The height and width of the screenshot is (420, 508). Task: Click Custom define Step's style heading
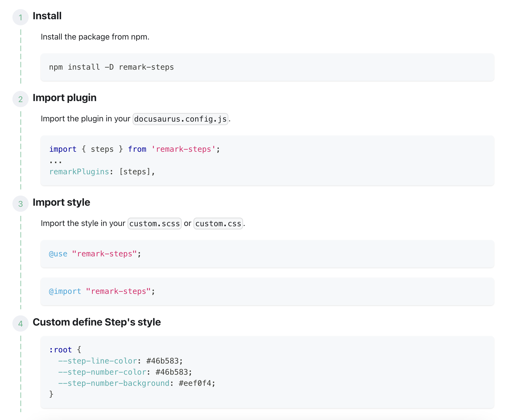pos(97,322)
